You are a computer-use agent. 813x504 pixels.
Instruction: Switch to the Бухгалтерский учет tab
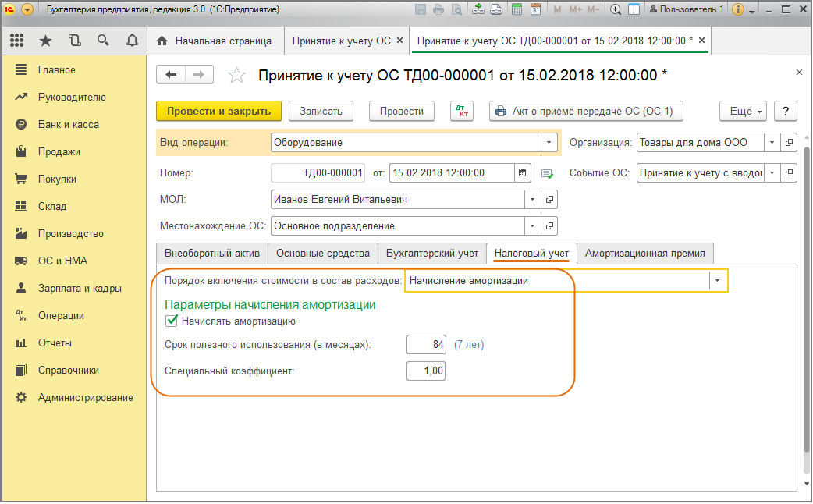[x=432, y=253]
